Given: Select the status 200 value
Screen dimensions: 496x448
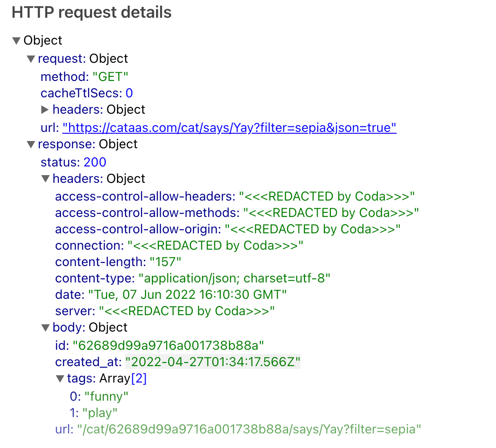Looking at the screenshot, I should pyautogui.click(x=96, y=162).
